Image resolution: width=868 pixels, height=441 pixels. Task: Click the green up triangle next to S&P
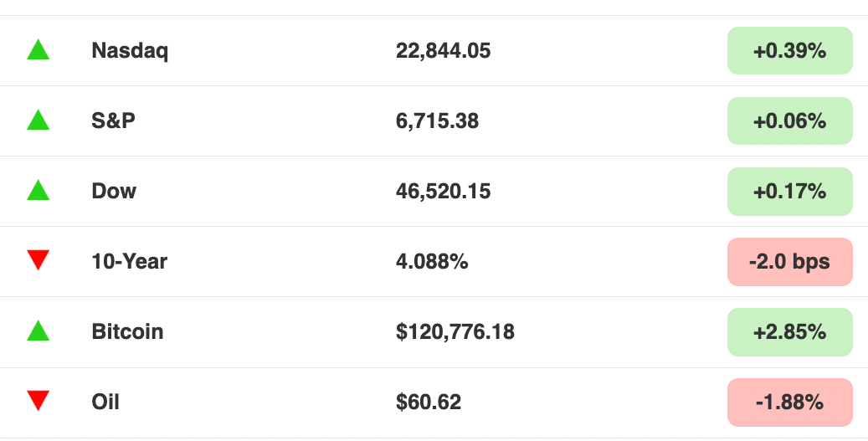click(39, 120)
